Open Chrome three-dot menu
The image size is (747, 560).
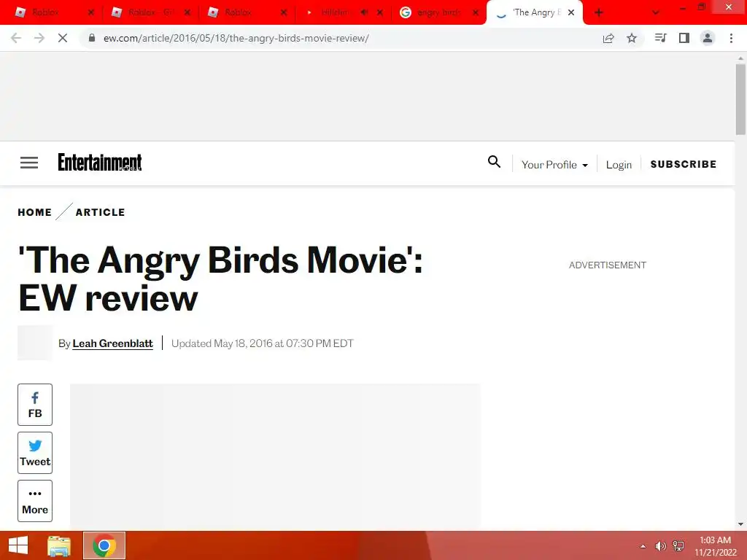coord(731,38)
